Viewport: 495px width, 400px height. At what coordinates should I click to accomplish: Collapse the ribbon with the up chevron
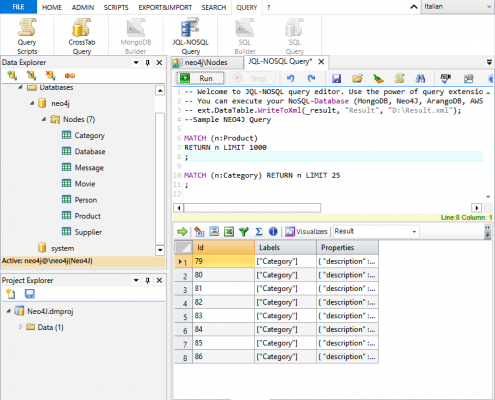pyautogui.click(x=414, y=7)
